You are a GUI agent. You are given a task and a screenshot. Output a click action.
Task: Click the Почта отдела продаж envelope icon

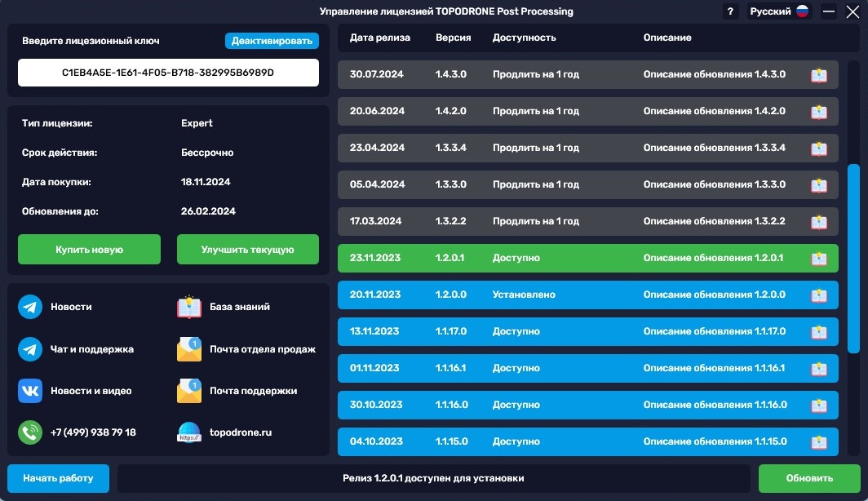tap(188, 349)
